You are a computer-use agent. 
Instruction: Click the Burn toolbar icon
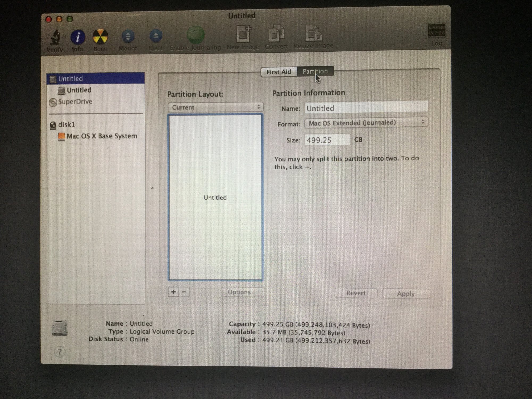[x=100, y=37]
